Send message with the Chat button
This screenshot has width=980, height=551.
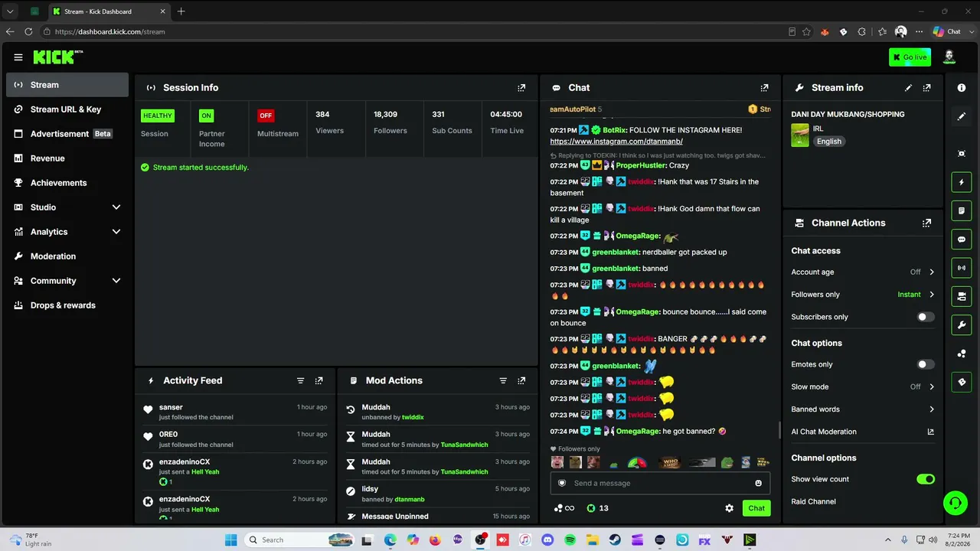click(756, 508)
